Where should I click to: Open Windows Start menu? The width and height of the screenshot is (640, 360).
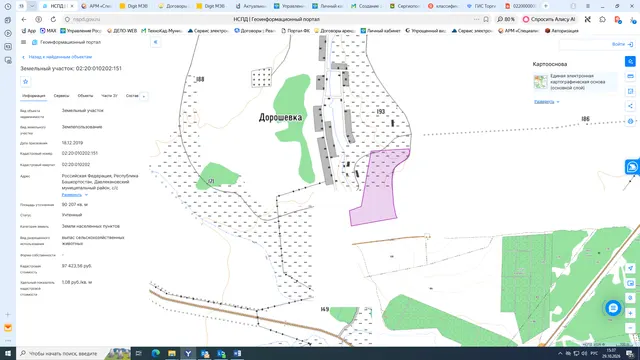click(8, 353)
